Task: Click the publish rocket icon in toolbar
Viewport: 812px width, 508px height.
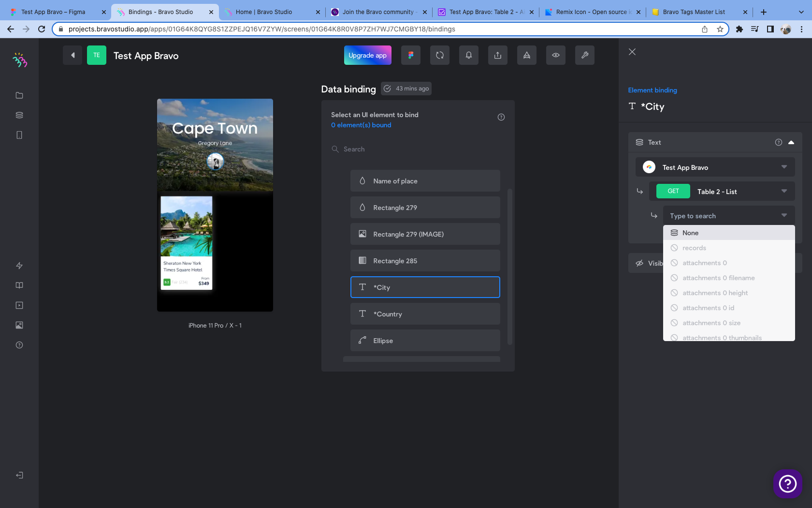Action: pyautogui.click(x=527, y=55)
